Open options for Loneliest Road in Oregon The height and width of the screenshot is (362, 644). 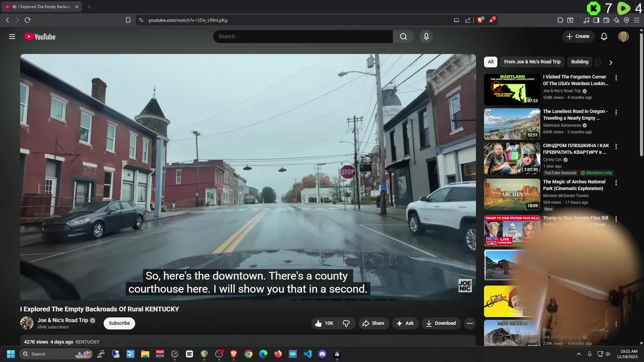(x=616, y=112)
